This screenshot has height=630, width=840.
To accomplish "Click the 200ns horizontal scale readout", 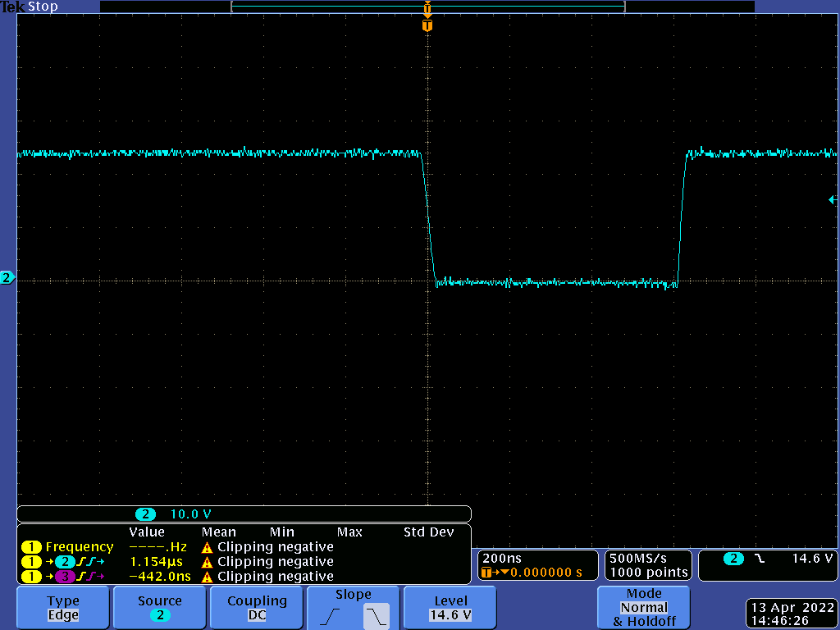I will click(x=501, y=558).
